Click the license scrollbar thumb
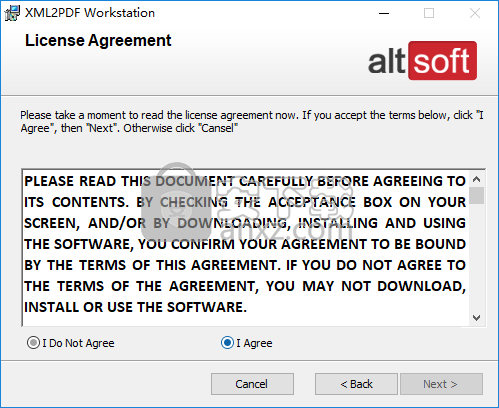The width and height of the screenshot is (499, 408). [x=477, y=195]
